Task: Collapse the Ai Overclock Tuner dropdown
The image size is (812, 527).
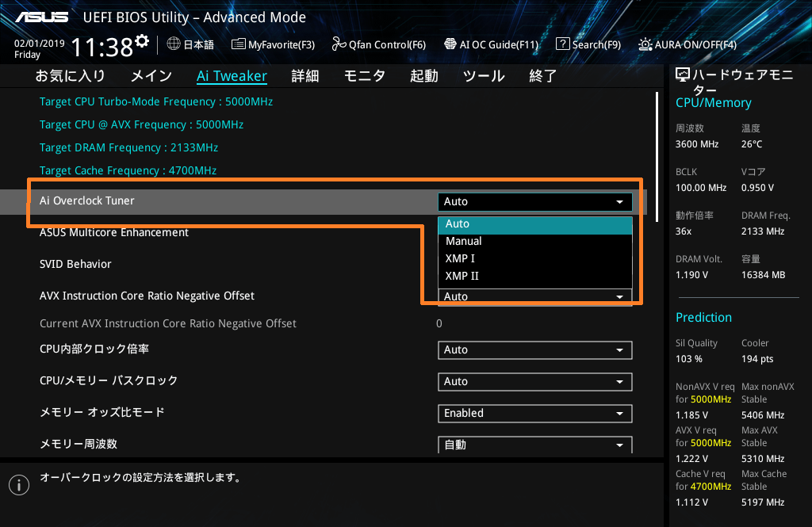Action: coord(535,202)
